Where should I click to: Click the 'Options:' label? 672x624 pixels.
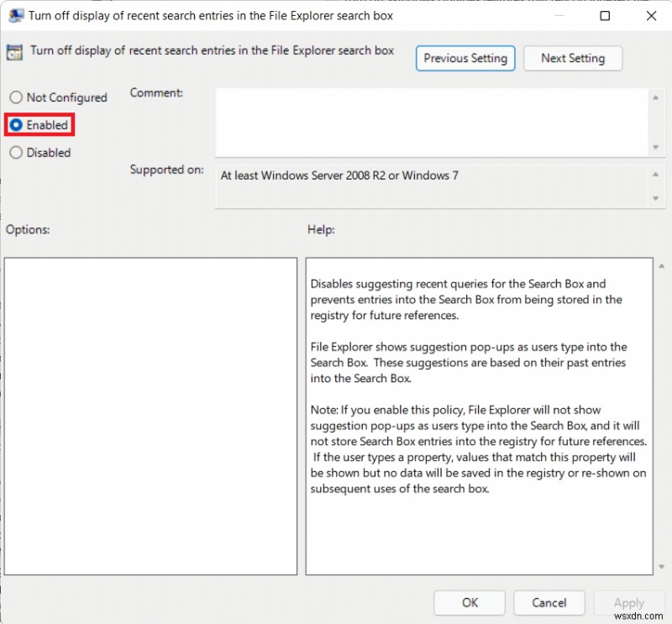tap(28, 230)
